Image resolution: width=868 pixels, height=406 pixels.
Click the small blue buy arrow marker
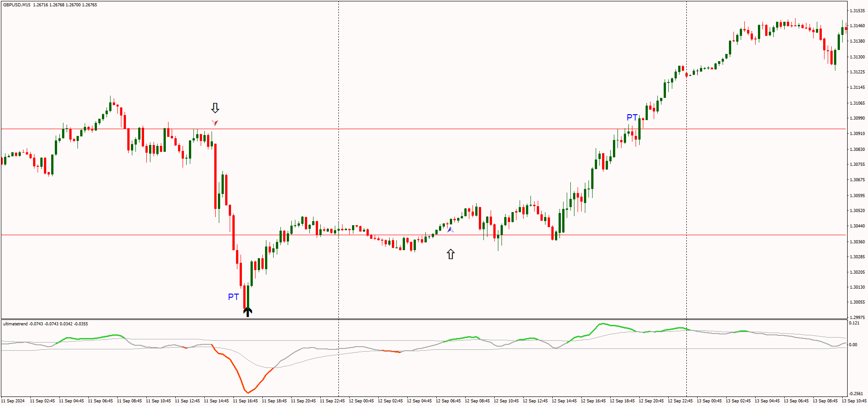coord(450,230)
